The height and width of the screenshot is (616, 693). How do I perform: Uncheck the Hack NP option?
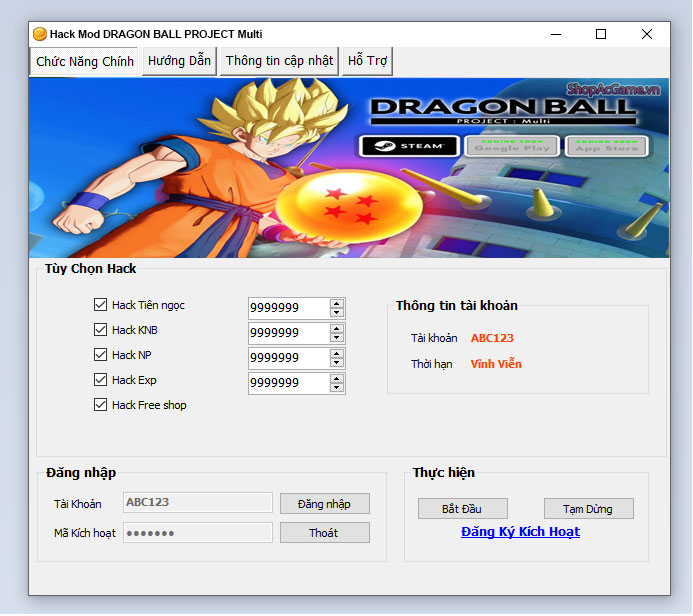click(100, 355)
